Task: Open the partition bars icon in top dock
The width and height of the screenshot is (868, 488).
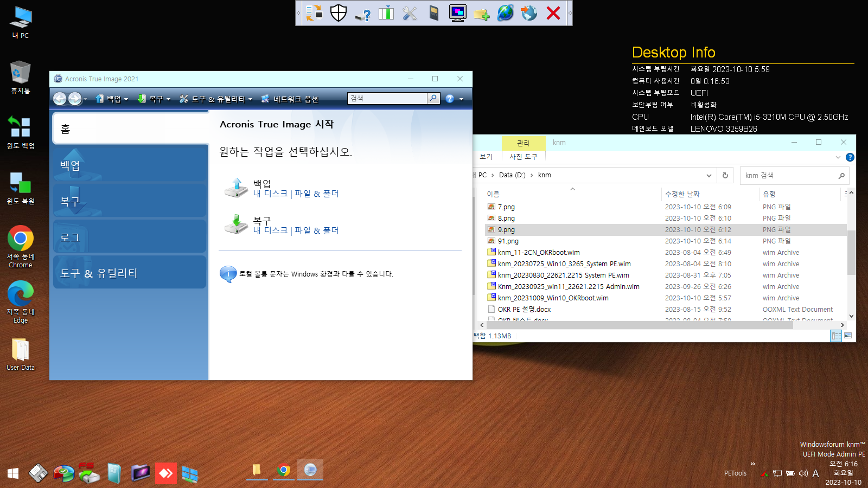Action: [386, 12]
